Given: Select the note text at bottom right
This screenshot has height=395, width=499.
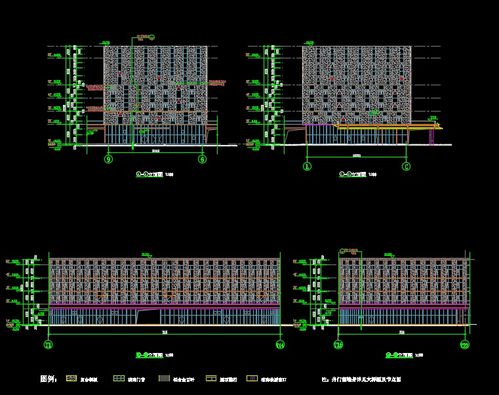Looking at the screenshot, I should 362,379.
